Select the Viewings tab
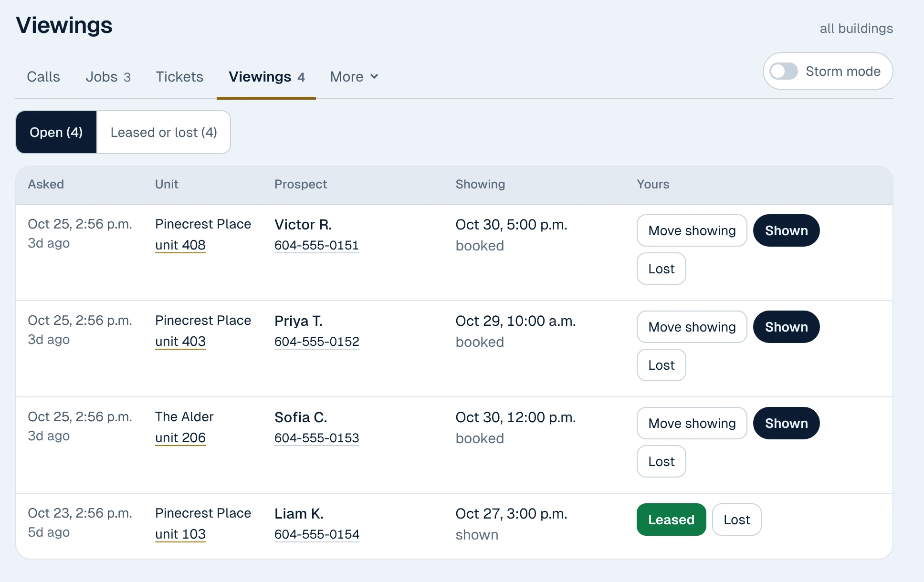Viewport: 924px width, 582px height. point(266,77)
